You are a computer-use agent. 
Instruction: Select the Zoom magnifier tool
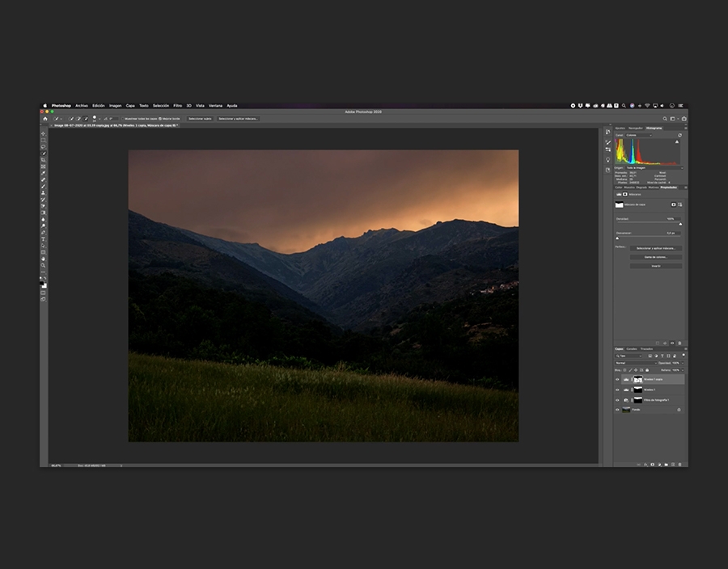tap(43, 266)
